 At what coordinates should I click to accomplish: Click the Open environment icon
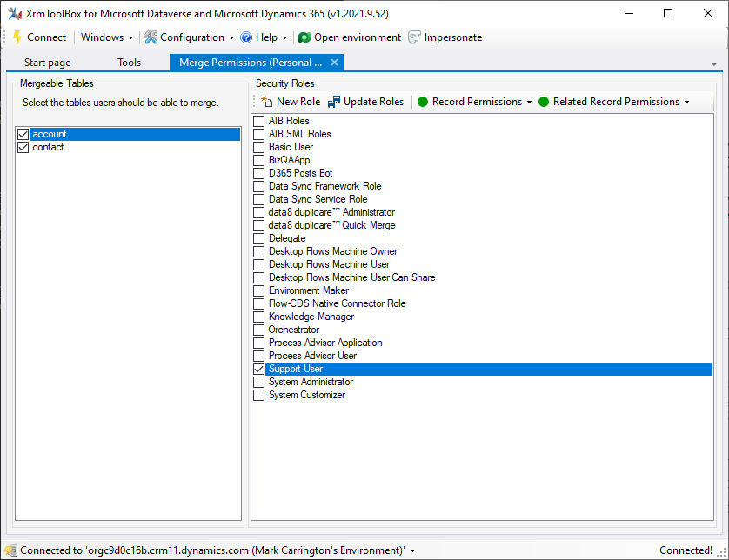pos(304,37)
